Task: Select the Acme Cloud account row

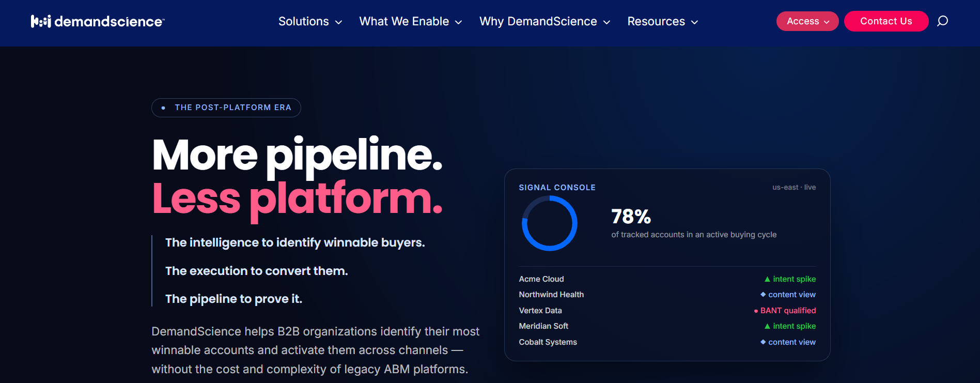Action: click(x=667, y=279)
